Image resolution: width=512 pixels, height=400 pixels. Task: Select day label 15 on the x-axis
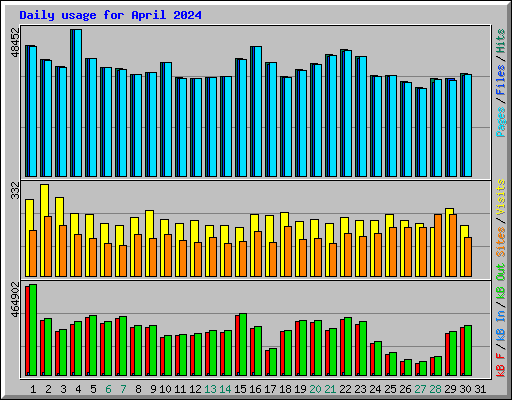(240, 389)
